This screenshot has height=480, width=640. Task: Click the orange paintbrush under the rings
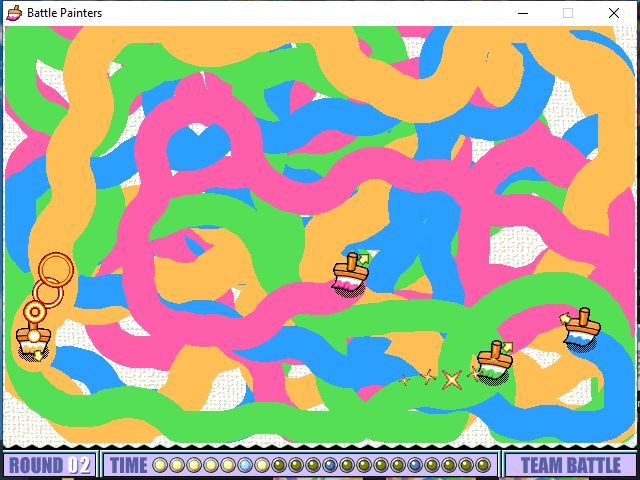click(33, 341)
